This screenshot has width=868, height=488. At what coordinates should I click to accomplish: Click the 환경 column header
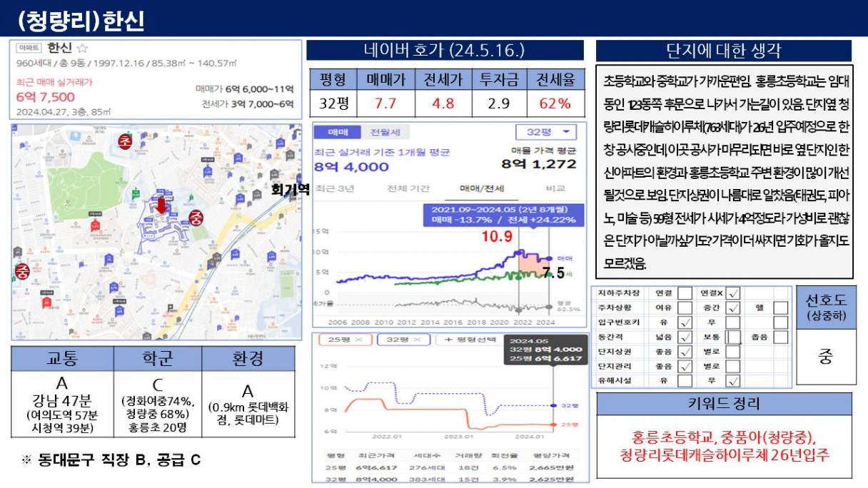point(248,359)
